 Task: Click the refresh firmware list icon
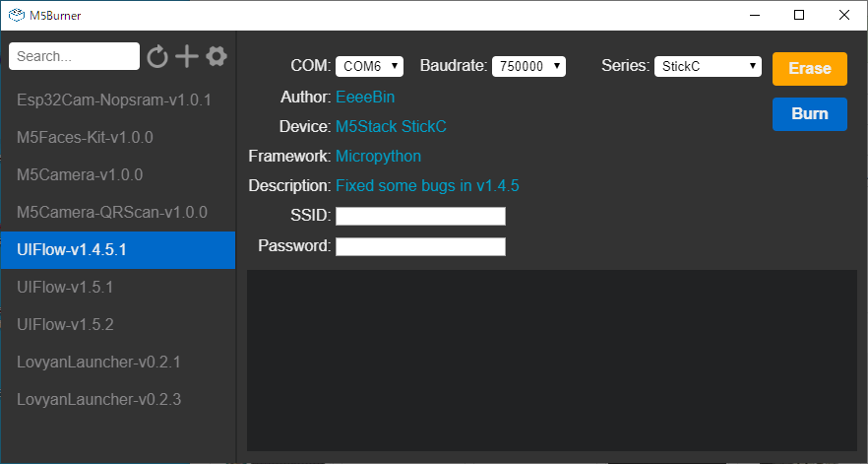(157, 56)
